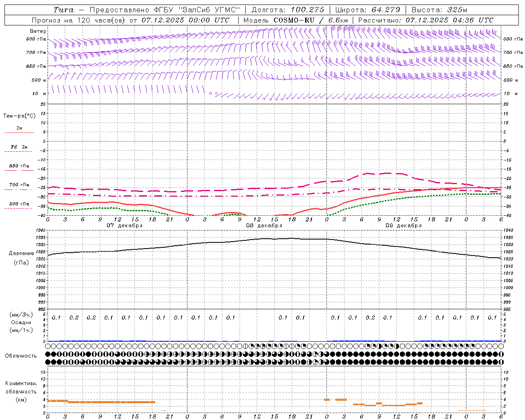Click the date label "08 декабря"
The image size is (525, 420).
(x=264, y=226)
